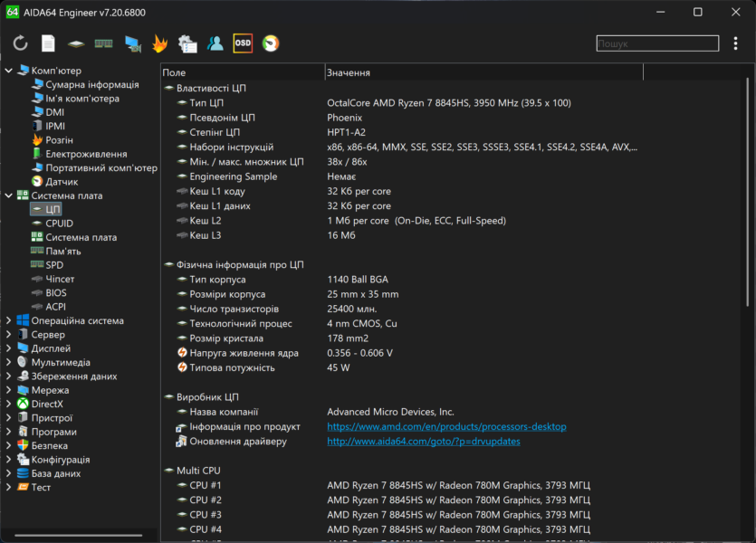The height and width of the screenshot is (543, 756).
Task: Click in the Пошук search field
Action: 657,43
